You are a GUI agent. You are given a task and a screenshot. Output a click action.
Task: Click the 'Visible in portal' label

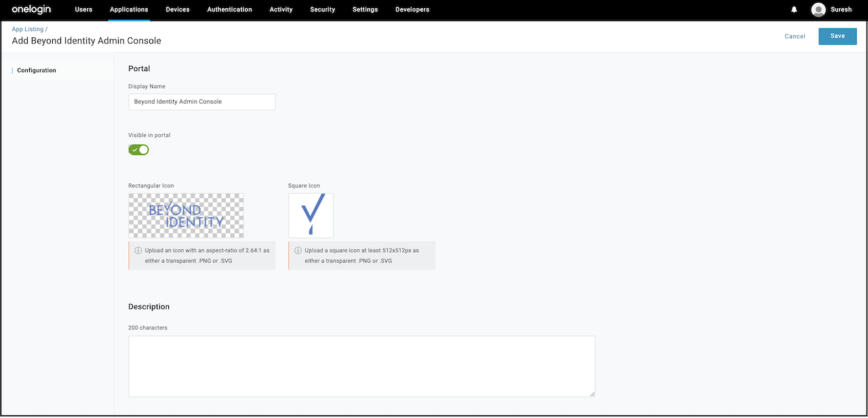pos(149,135)
